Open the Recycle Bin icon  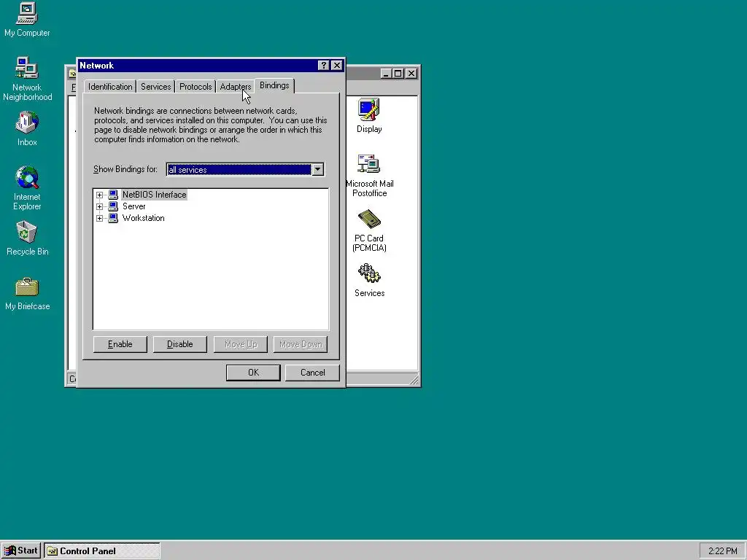point(27,238)
